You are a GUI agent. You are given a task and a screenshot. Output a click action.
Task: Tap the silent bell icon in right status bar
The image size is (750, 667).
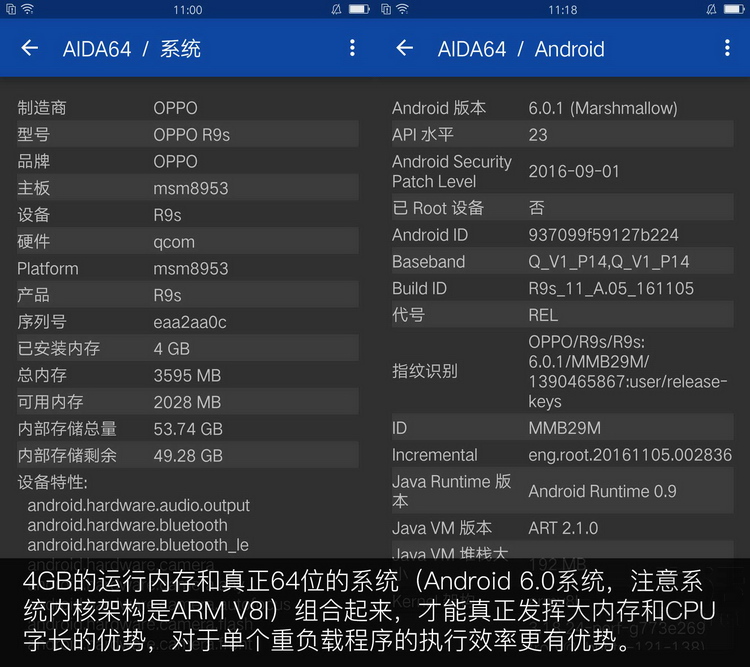711,9
